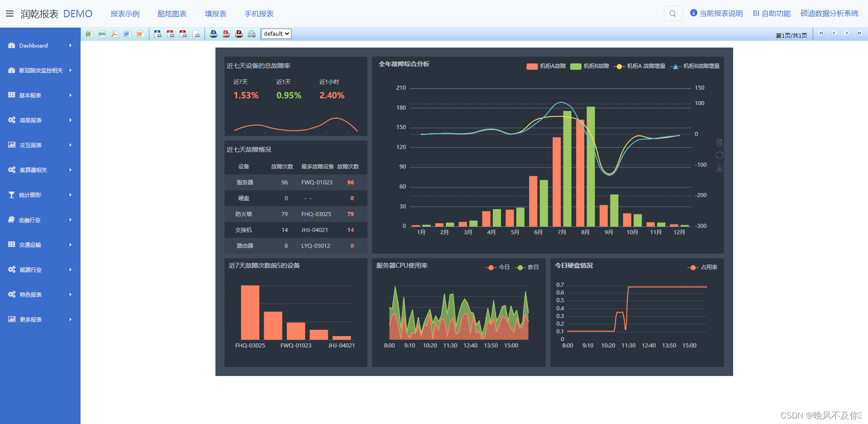
Task: Click 防火墙 row device name
Action: 243,214
